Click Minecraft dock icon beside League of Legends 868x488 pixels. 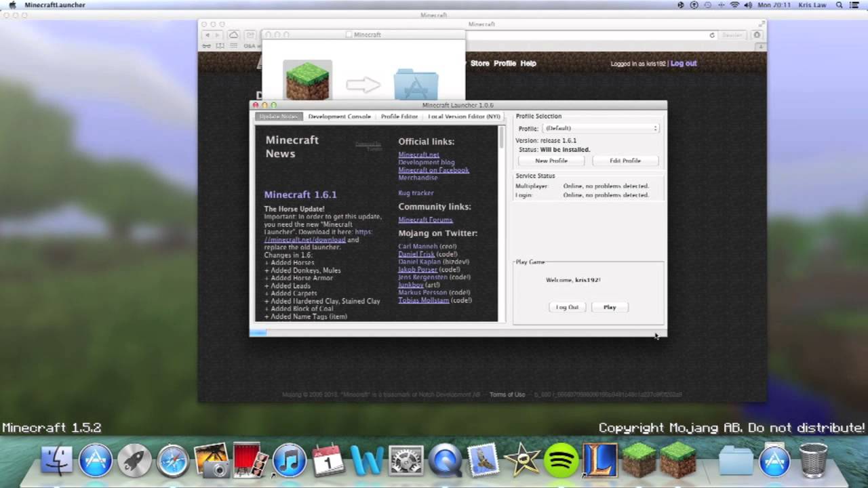coord(639,460)
